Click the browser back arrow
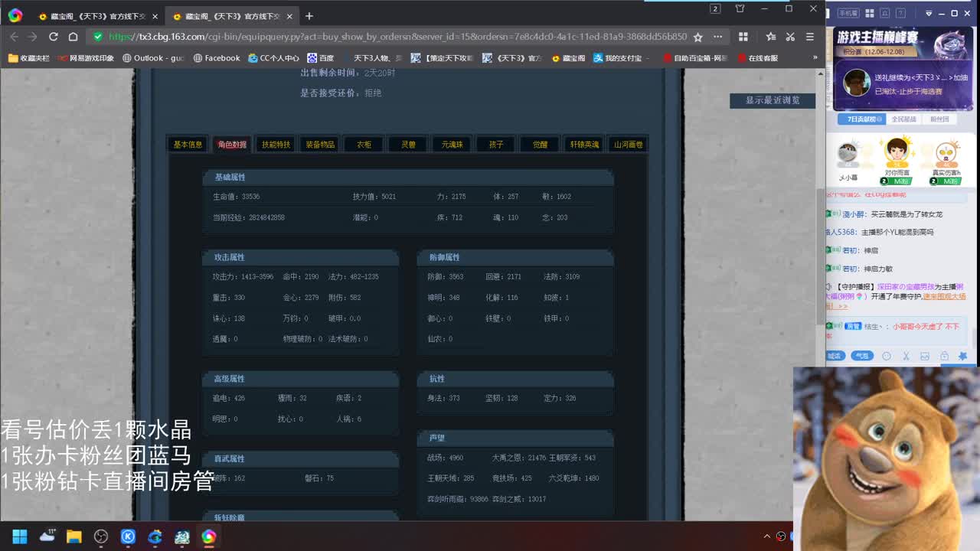 coord(14,37)
